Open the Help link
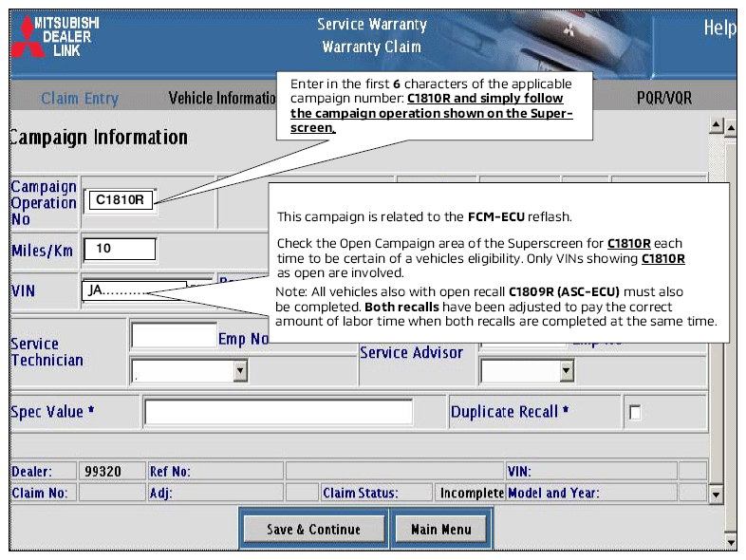746x560 pixels. [x=719, y=28]
